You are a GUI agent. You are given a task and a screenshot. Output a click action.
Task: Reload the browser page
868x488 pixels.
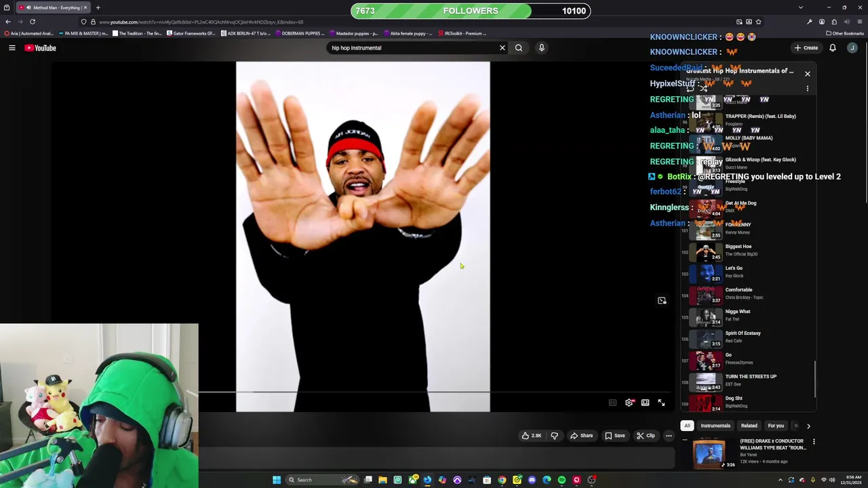[32, 22]
